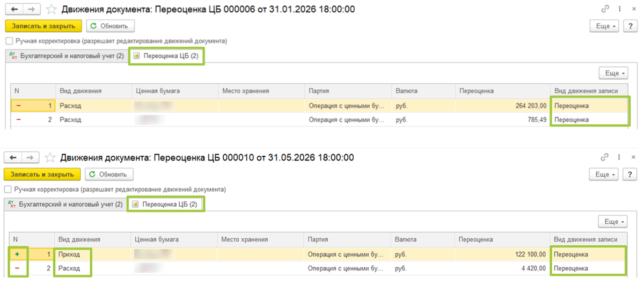Open table Еще dropdown in 000010 window

point(614,221)
